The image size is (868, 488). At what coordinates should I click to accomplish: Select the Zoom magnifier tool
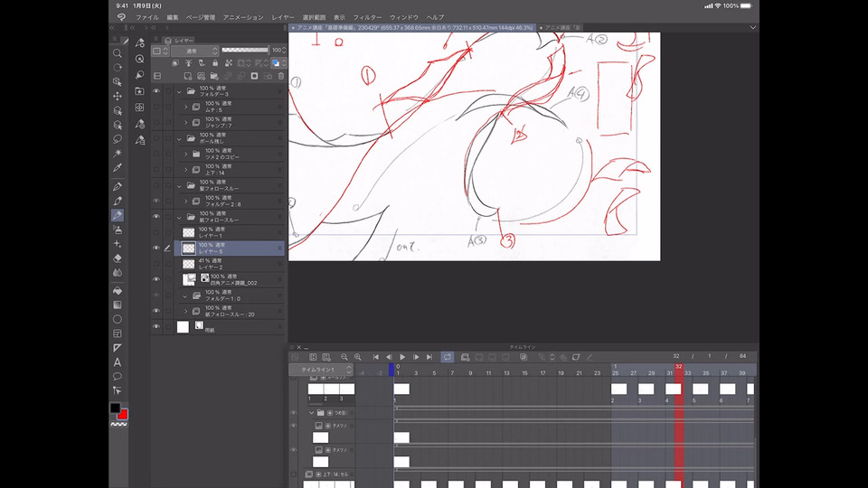point(118,53)
